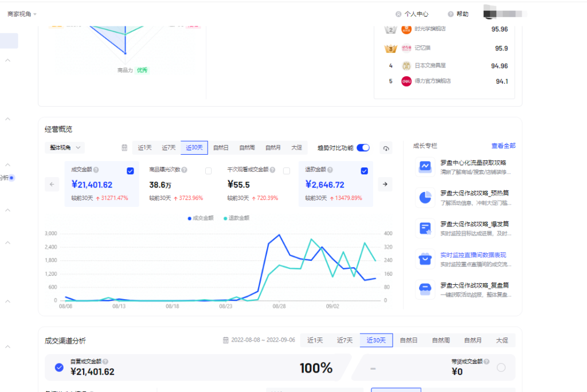This screenshot has height=392, width=587.
Task: Click the 95.96 score in shop ranking
Action: (x=499, y=29)
